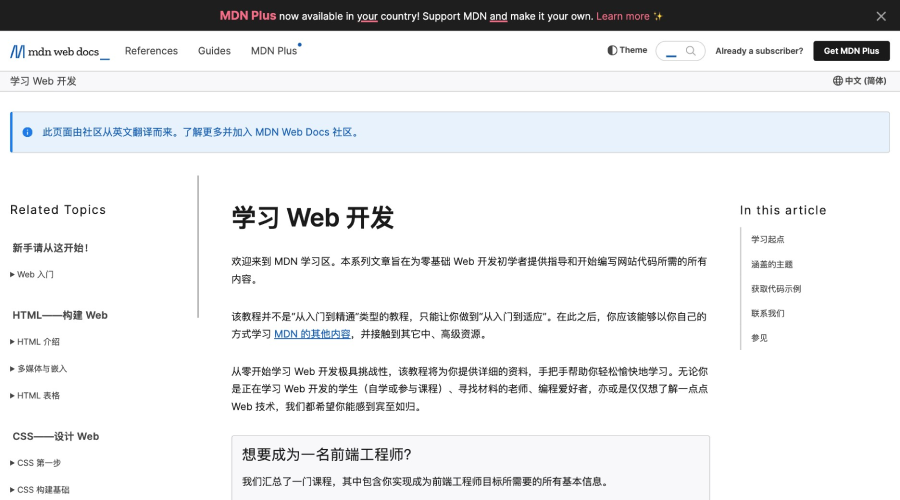Open the Guides menu
This screenshot has height=500, width=900.
tap(214, 51)
